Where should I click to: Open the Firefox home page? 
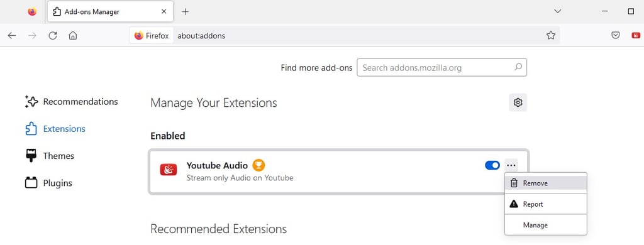tap(73, 36)
